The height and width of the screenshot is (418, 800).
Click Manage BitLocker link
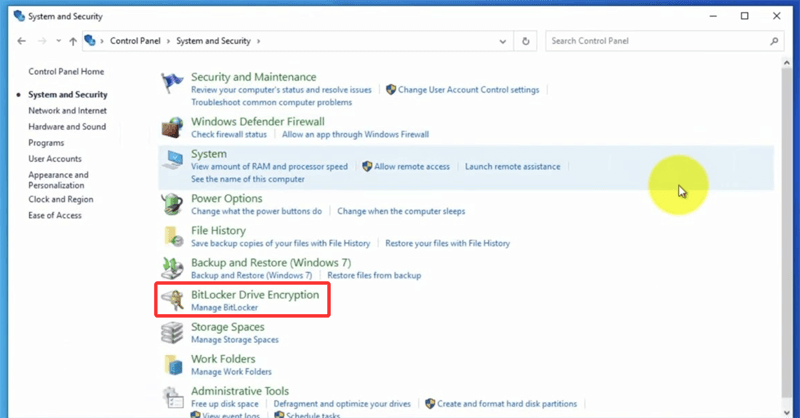tap(224, 308)
